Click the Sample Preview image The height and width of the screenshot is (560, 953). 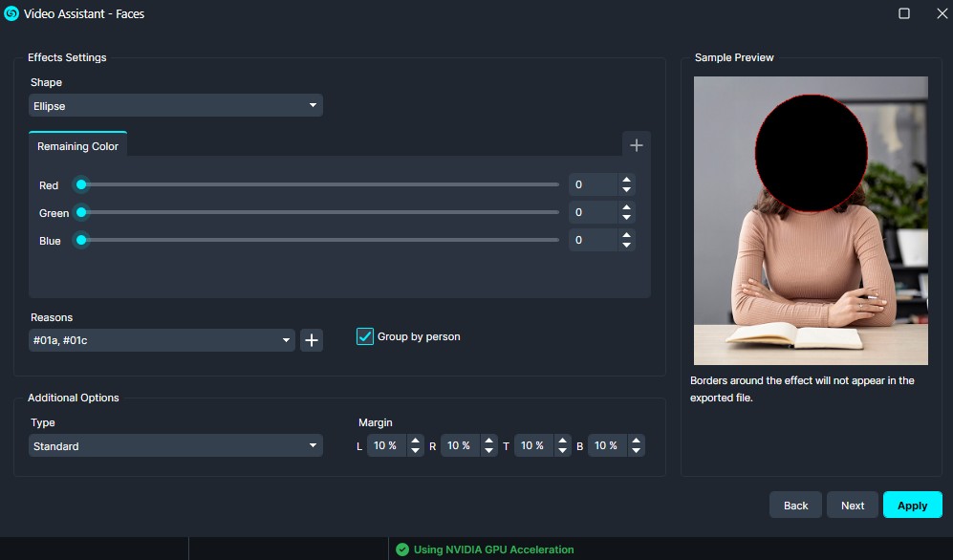pos(811,221)
